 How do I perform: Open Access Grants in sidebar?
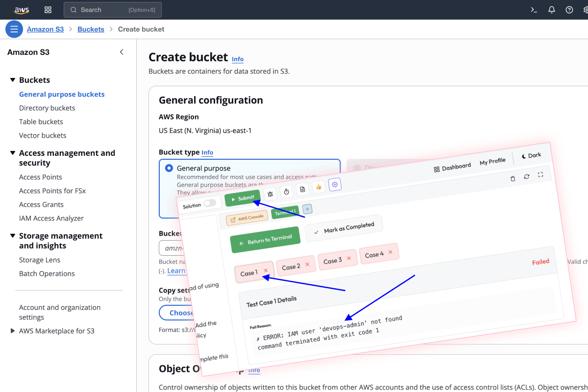41,204
